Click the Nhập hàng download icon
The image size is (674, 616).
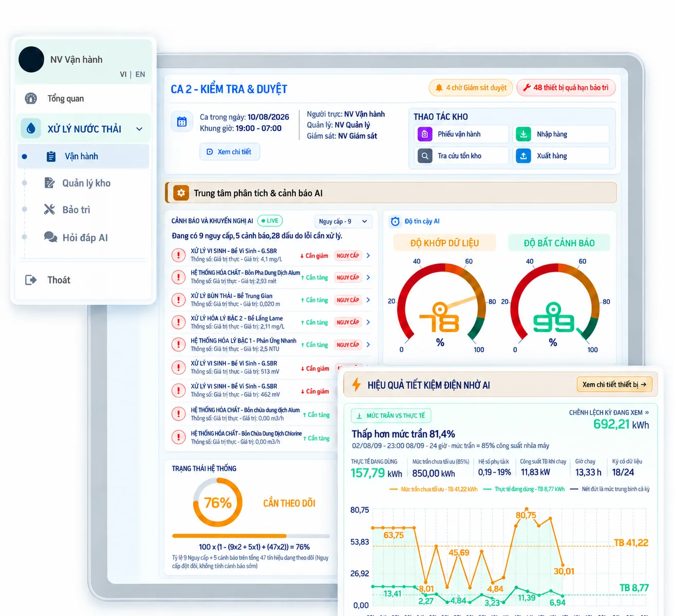point(523,134)
